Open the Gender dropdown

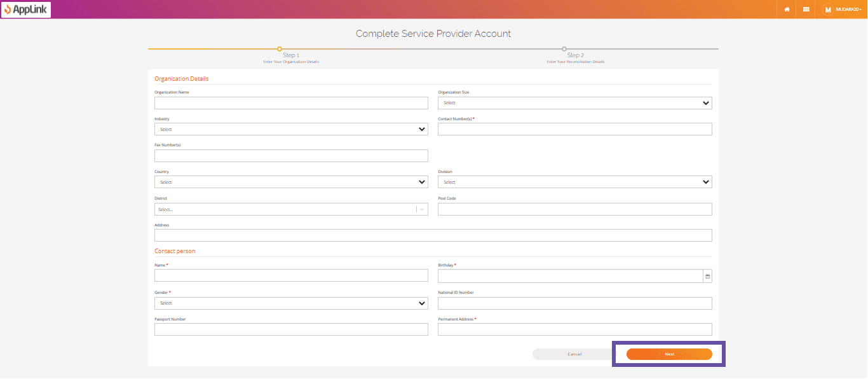click(291, 303)
